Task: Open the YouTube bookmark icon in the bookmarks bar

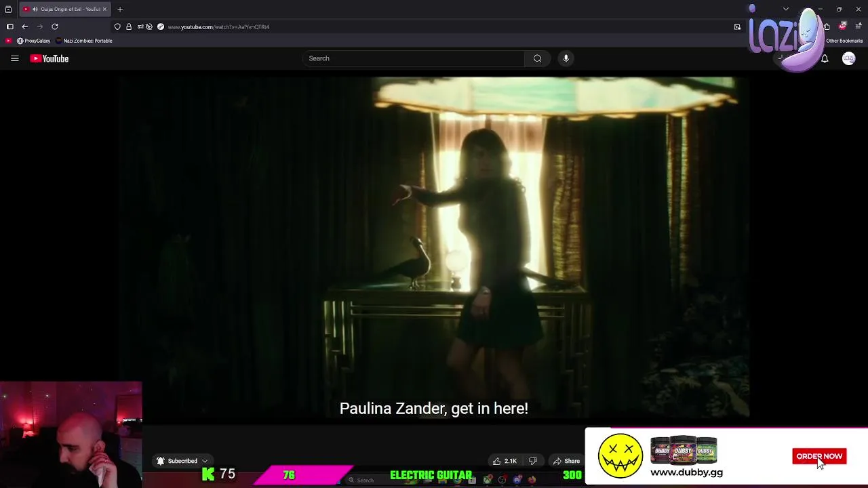Action: click(8, 41)
